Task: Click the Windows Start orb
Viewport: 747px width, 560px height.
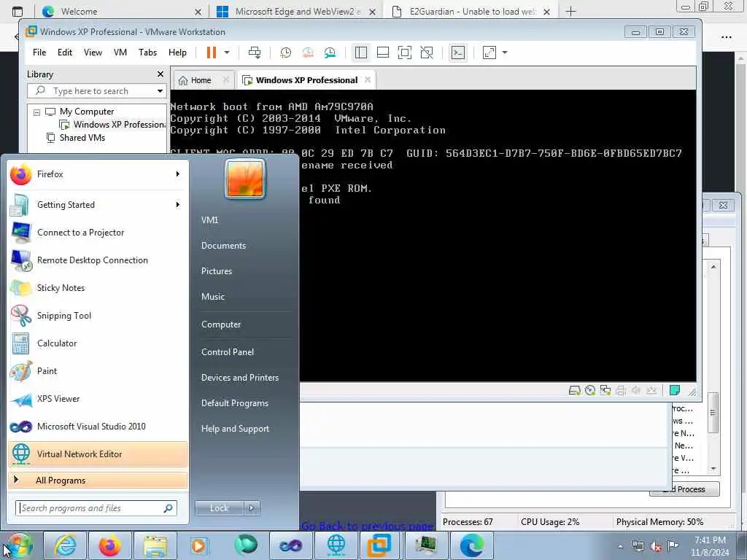Action: click(18, 545)
